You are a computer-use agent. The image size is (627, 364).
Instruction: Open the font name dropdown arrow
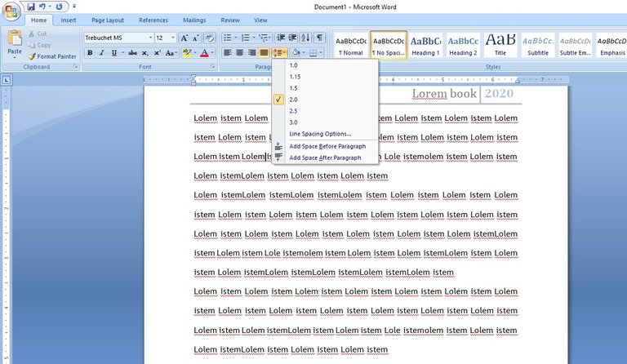click(x=150, y=38)
